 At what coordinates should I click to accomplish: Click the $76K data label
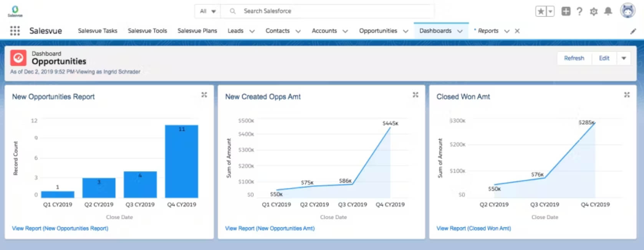(x=538, y=175)
